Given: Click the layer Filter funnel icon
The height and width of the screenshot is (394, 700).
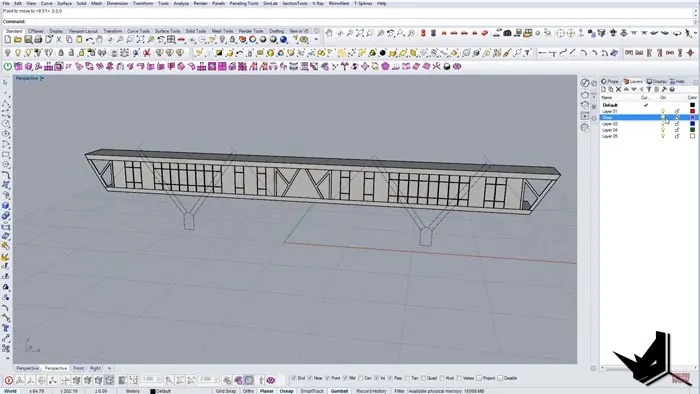Looking at the screenshot, I should click(649, 89).
